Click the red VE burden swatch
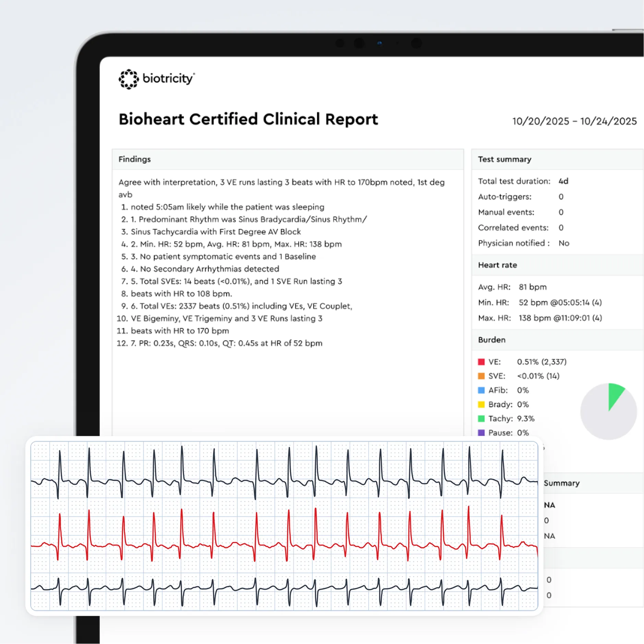The height and width of the screenshot is (644, 644). 481,362
